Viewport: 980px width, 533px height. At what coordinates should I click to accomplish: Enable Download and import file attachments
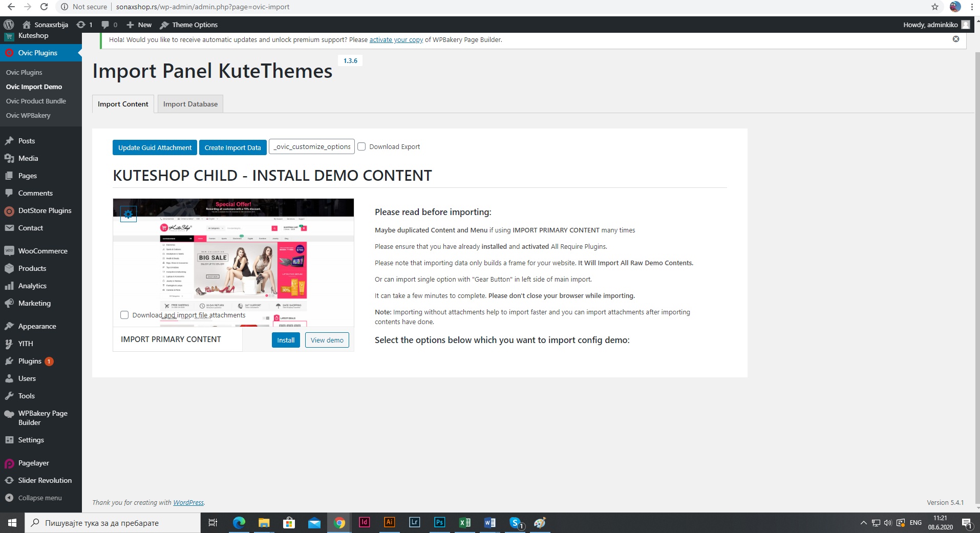coord(124,315)
